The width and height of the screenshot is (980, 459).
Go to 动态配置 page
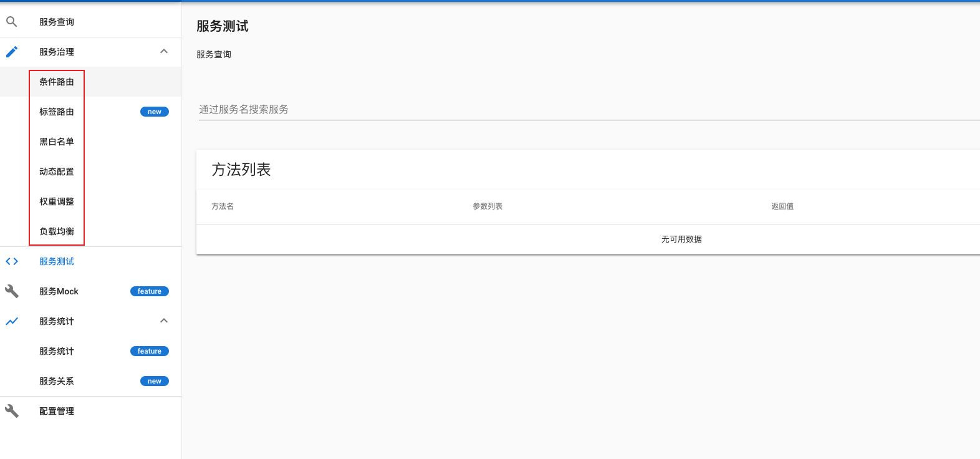[57, 172]
